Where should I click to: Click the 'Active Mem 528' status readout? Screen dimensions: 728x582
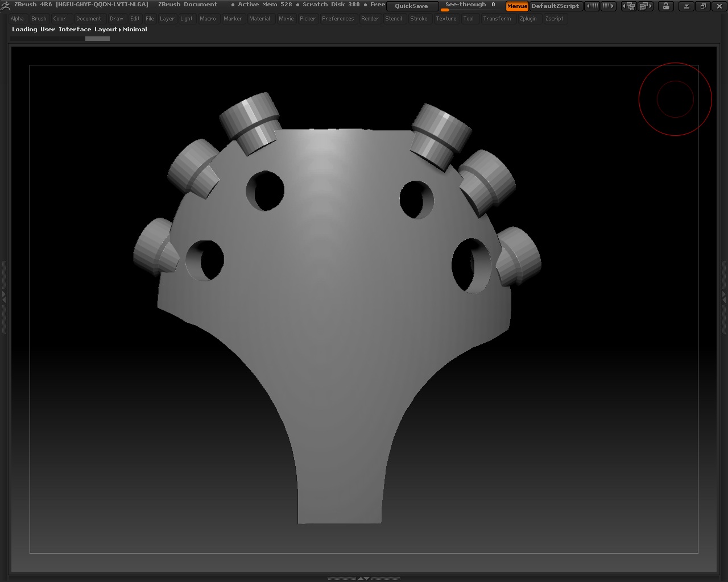[264, 5]
